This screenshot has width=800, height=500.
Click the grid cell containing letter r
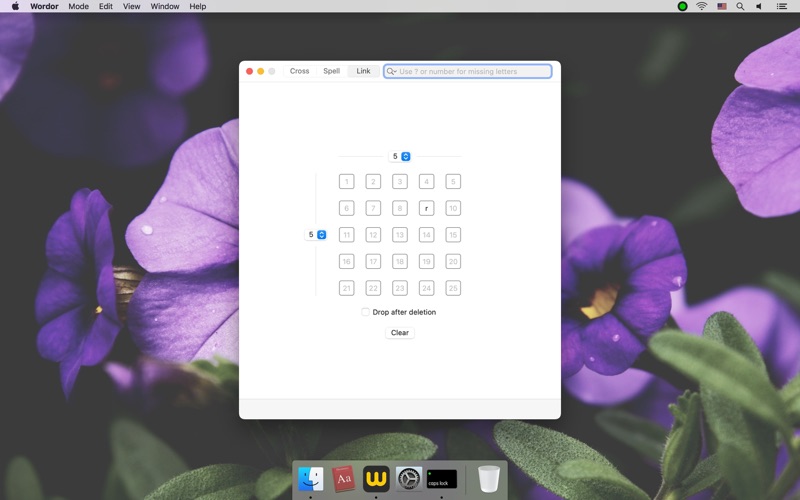tap(427, 208)
